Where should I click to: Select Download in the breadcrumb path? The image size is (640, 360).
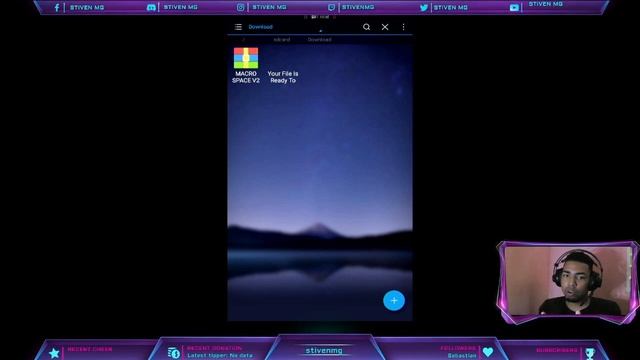[x=320, y=40]
